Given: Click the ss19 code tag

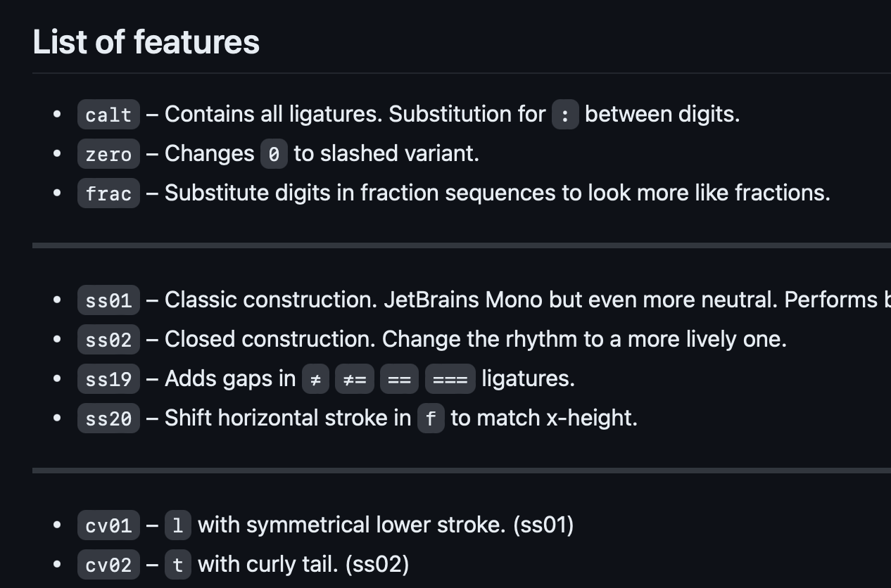Looking at the screenshot, I should coord(108,379).
